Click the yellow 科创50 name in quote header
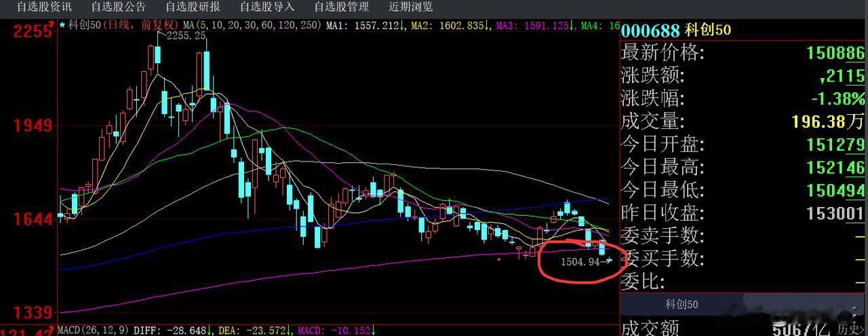This screenshot has width=868, height=336. [708, 31]
